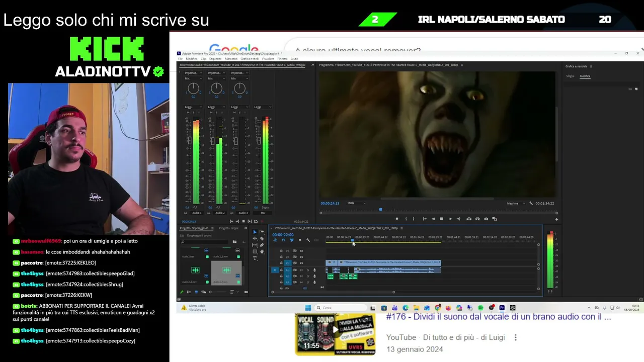Image resolution: width=644 pixels, height=362 pixels.
Task: Export a frame with the camera icon
Action: coord(486,219)
